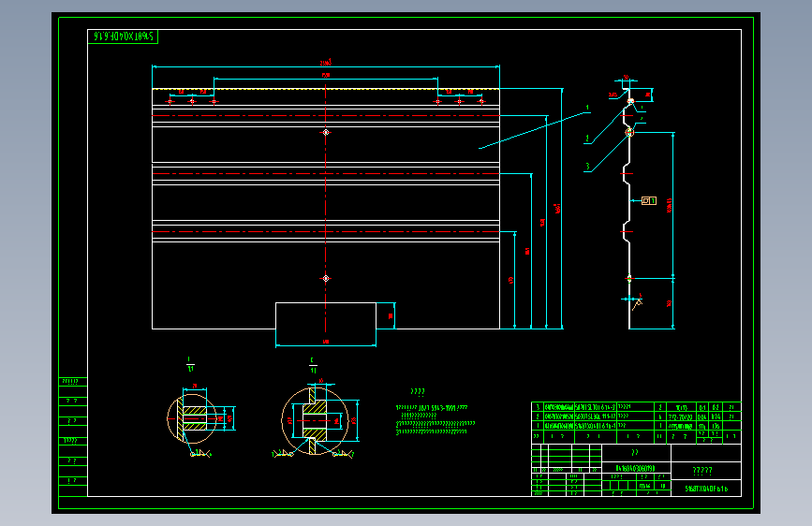The width and height of the screenshot is (812, 526).
Task: Click the surface roughness symbol under detail I
Action: click(x=201, y=454)
